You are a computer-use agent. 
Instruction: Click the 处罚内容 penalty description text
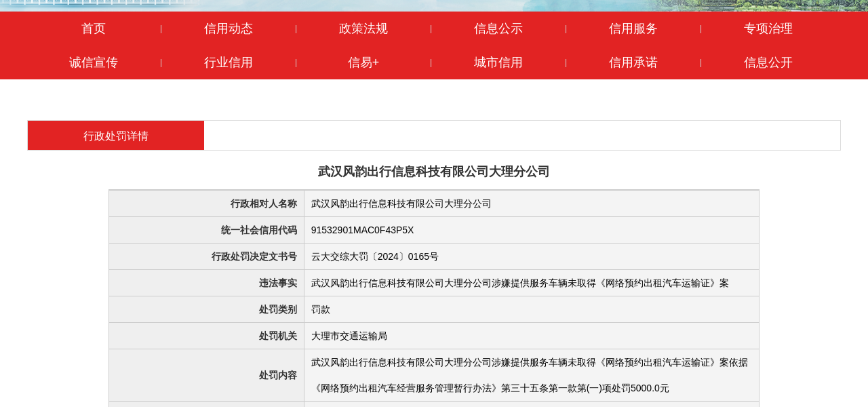(530, 375)
